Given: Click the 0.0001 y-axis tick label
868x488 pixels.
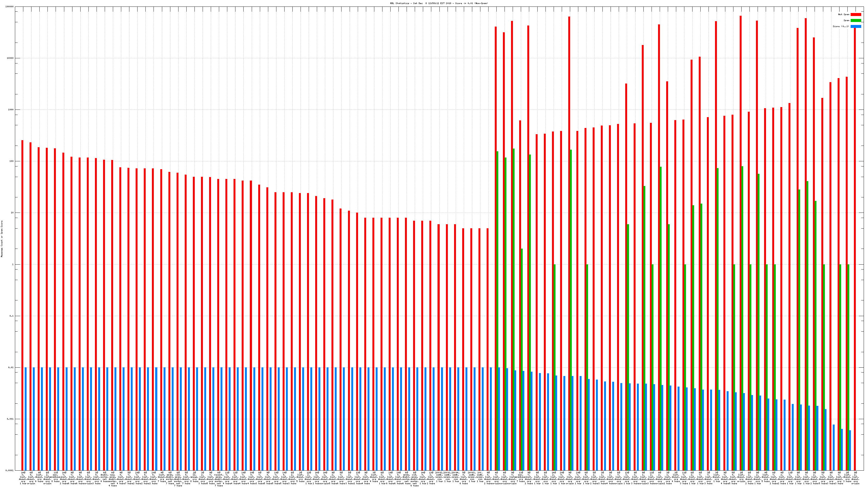Looking at the screenshot, I should 10,470.
